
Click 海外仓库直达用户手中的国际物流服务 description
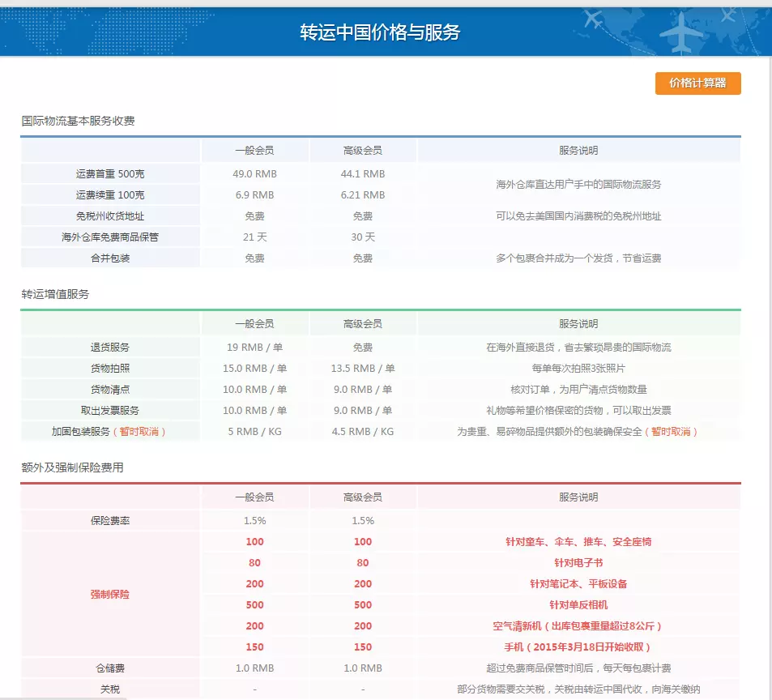[x=578, y=185]
